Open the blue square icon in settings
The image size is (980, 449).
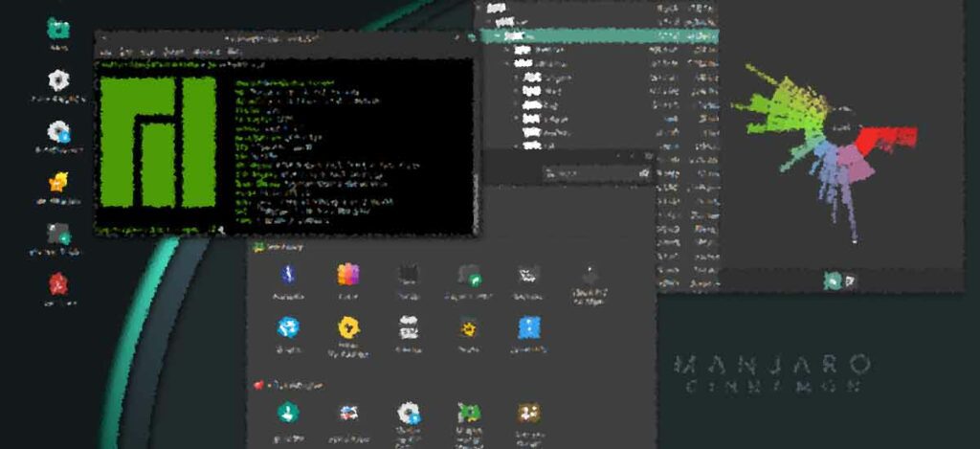click(x=528, y=327)
